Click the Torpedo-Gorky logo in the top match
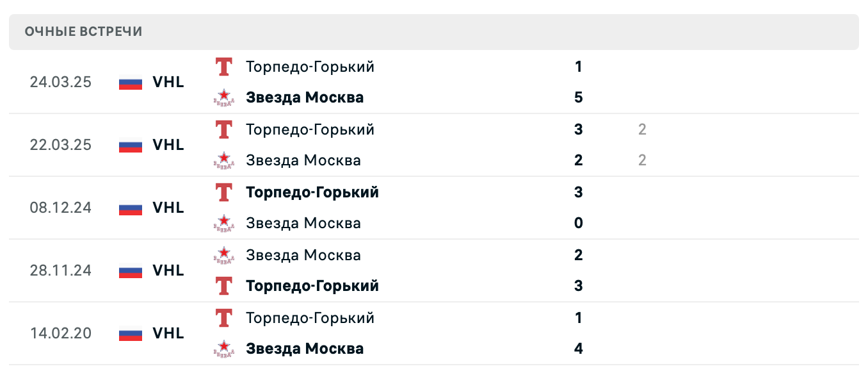The image size is (868, 373). (x=223, y=67)
